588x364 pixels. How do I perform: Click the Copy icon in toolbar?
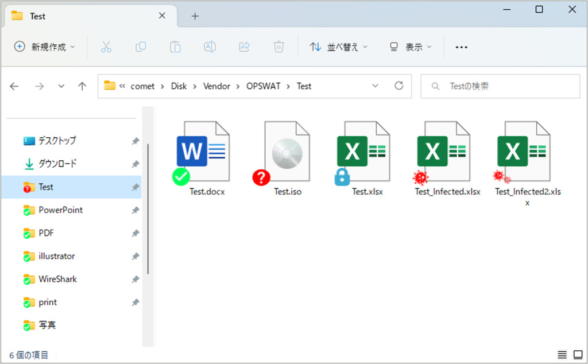pyautogui.click(x=141, y=47)
